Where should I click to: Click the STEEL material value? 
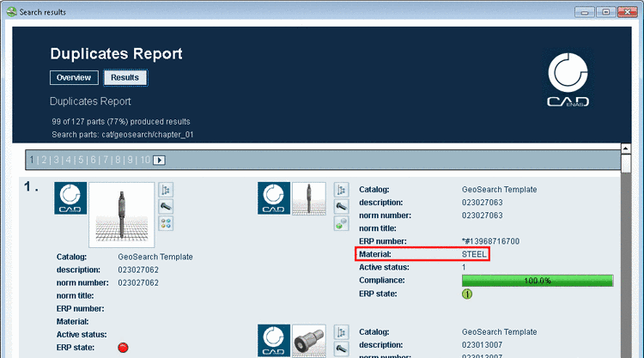point(474,254)
